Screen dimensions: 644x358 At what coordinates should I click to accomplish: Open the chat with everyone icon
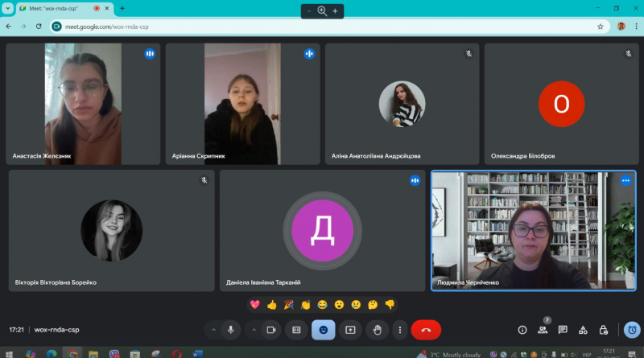tap(563, 330)
